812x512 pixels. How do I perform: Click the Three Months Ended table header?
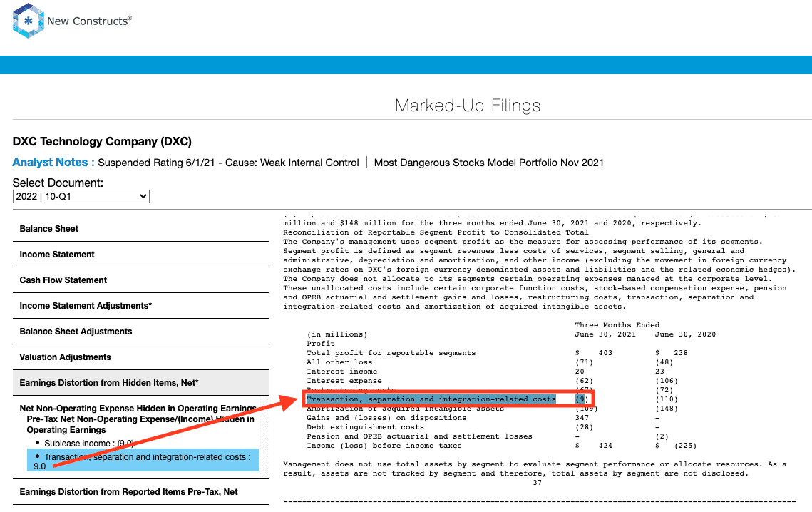pyautogui.click(x=617, y=325)
